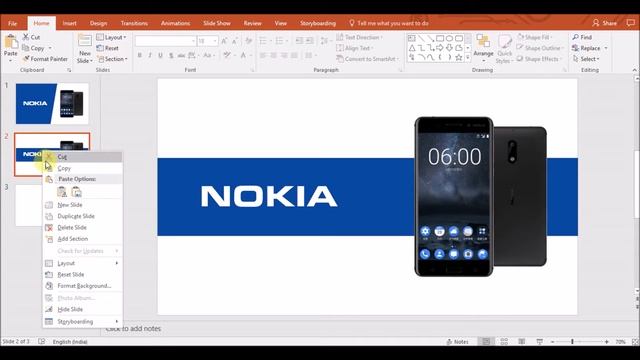Open Quick Styles gallery

[x=504, y=49]
